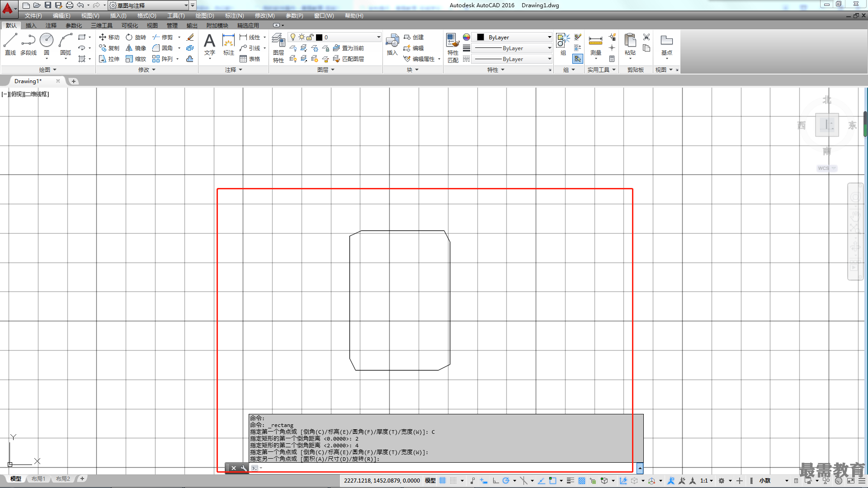868x488 pixels.
Task: Switch to the 参数化 ribbon tab
Action: coord(74,26)
